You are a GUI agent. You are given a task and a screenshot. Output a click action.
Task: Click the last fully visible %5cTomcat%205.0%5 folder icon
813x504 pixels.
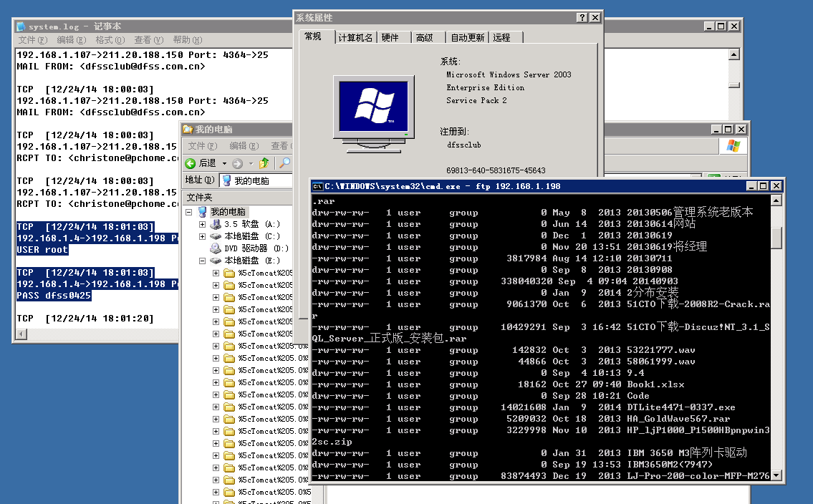click(229, 492)
